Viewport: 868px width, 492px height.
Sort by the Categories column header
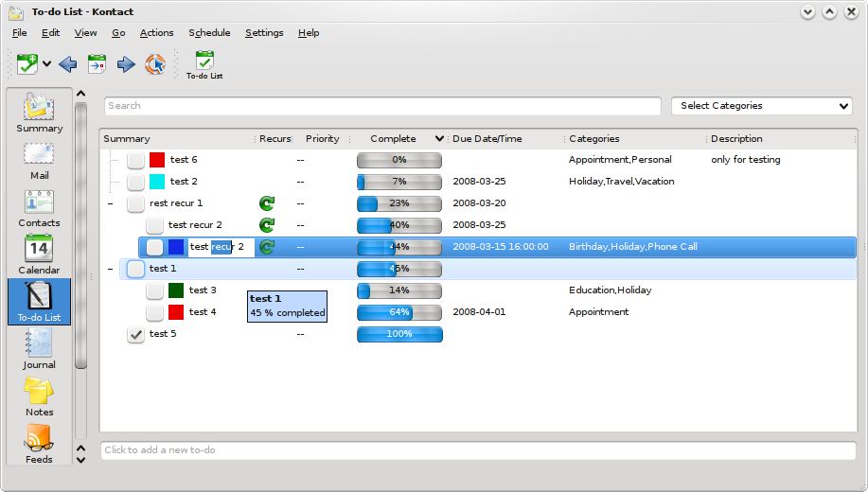click(635, 139)
